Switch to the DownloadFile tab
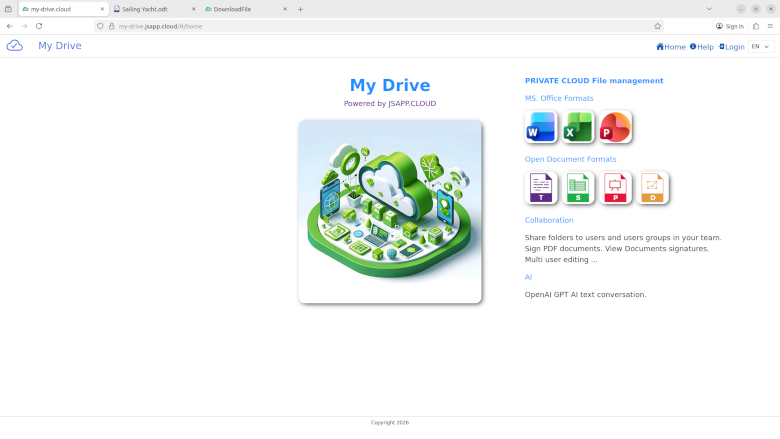Screen dimensions: 780x439 click(240, 9)
